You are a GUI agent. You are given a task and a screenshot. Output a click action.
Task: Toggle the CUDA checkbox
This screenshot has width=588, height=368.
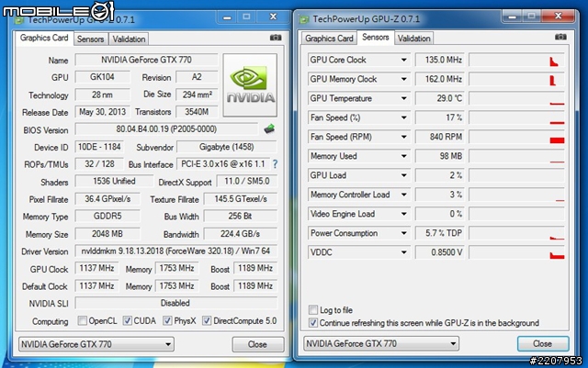click(128, 321)
